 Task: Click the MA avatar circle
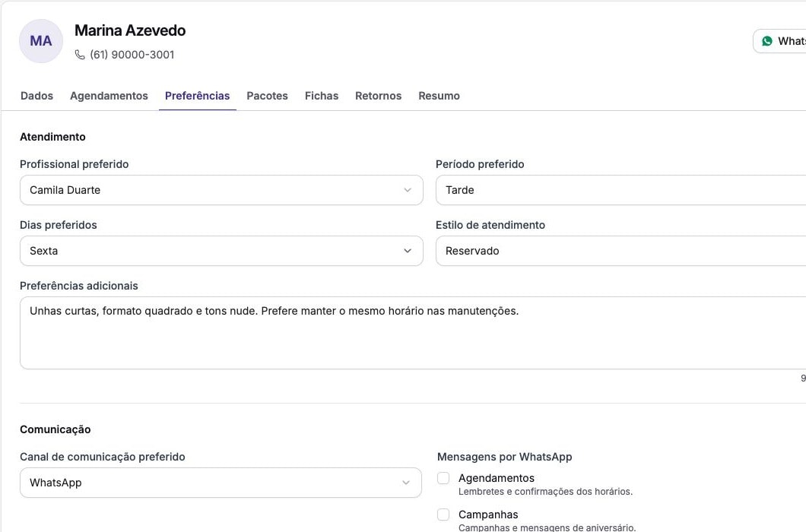41,41
